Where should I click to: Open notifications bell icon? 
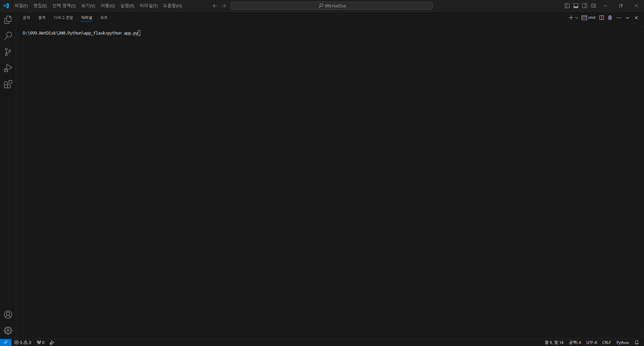pyautogui.click(x=637, y=342)
